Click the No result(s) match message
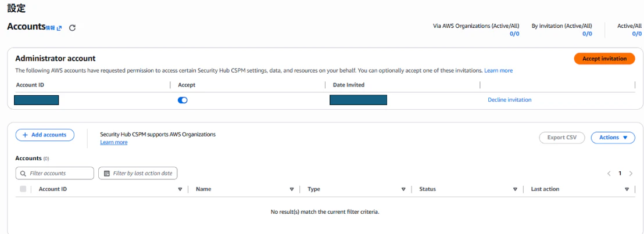This screenshot has width=644, height=234. [x=325, y=212]
